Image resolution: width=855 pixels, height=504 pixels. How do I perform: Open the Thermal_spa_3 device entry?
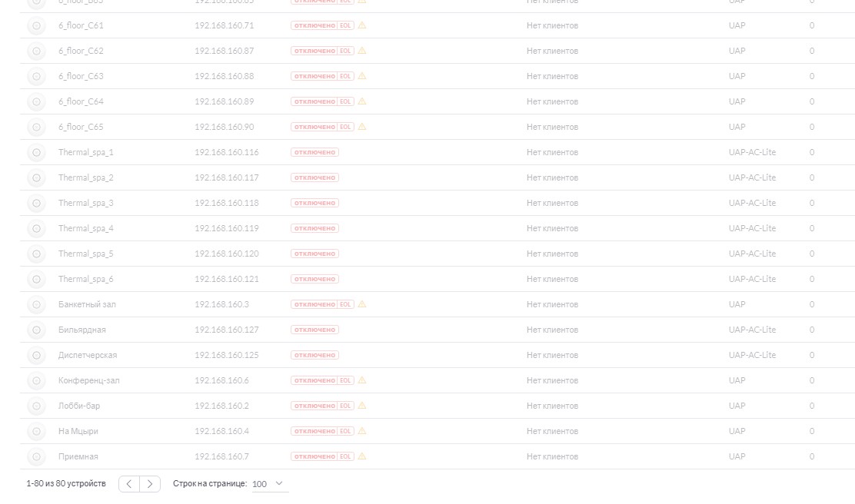pos(86,204)
